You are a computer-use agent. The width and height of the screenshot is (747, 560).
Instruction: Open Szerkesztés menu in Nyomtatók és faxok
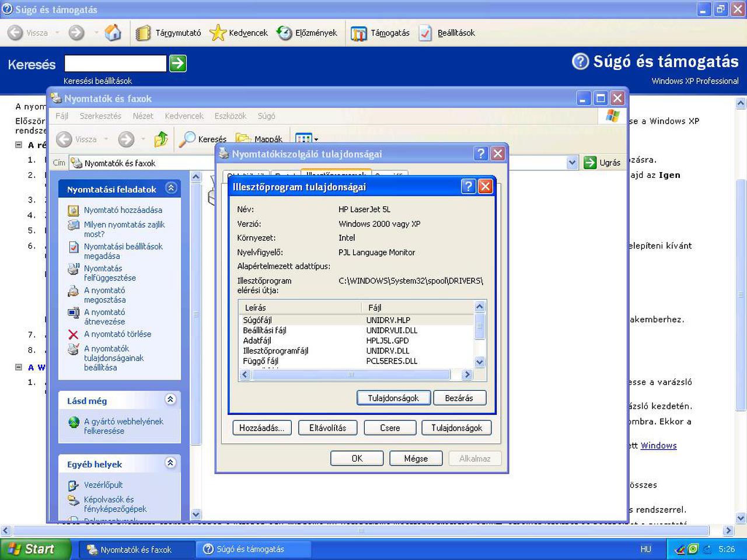tap(100, 116)
